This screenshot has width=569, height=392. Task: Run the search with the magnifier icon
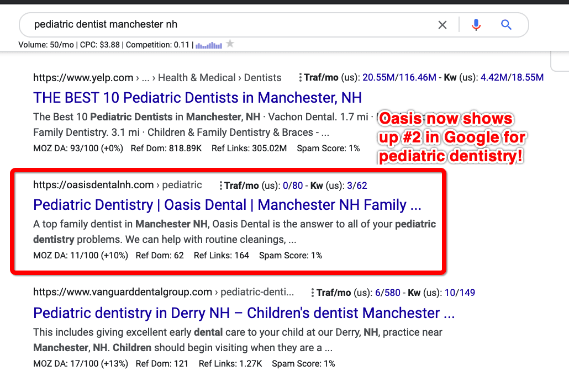tap(506, 25)
